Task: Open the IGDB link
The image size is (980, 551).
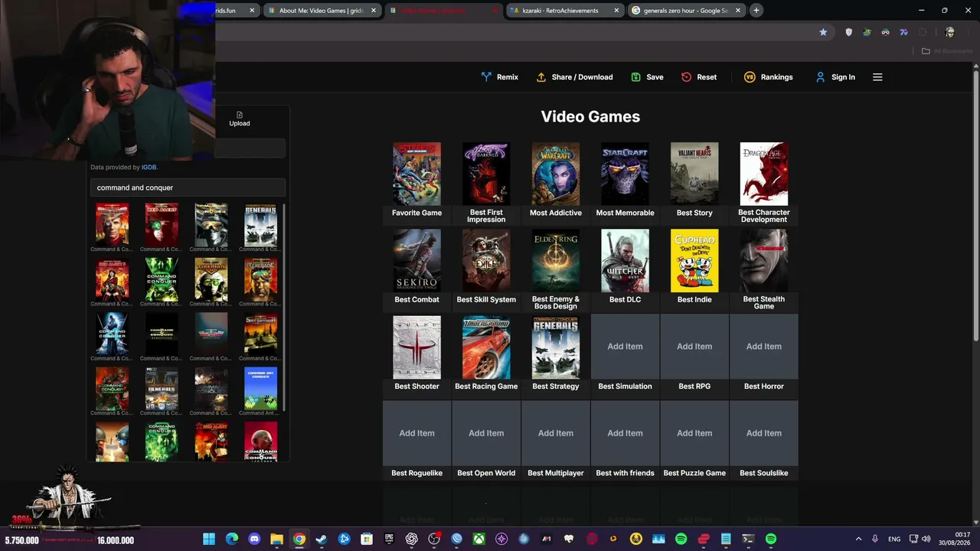Action: 149,167
